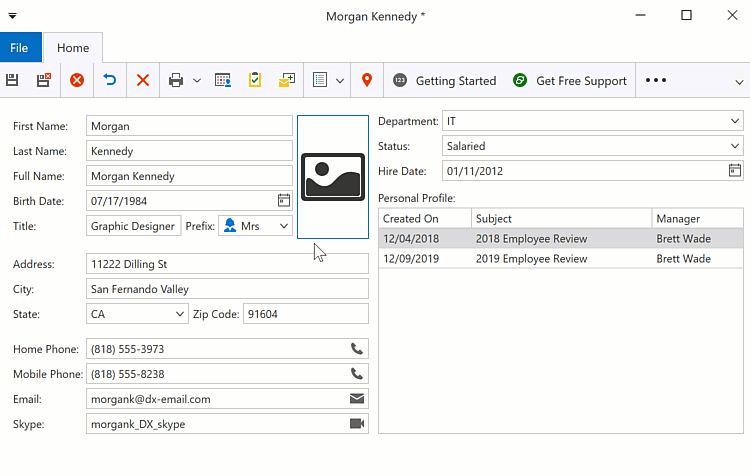Click the red map pin icon

367,80
